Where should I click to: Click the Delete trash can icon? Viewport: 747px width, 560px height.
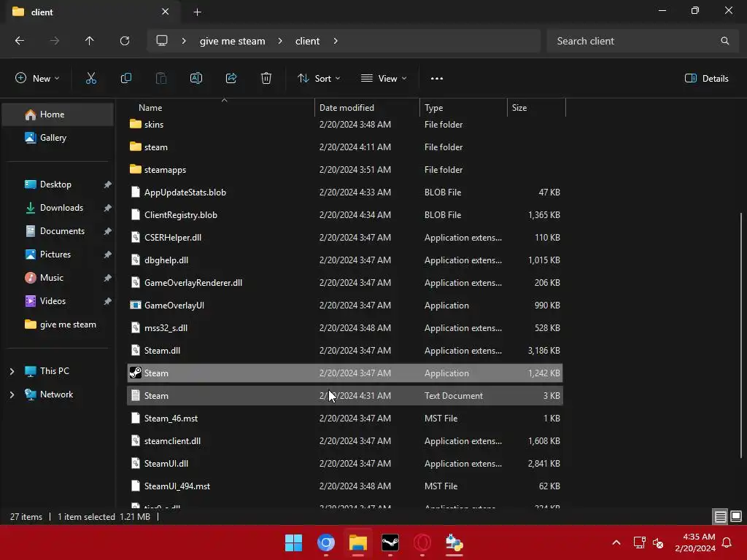pyautogui.click(x=266, y=79)
